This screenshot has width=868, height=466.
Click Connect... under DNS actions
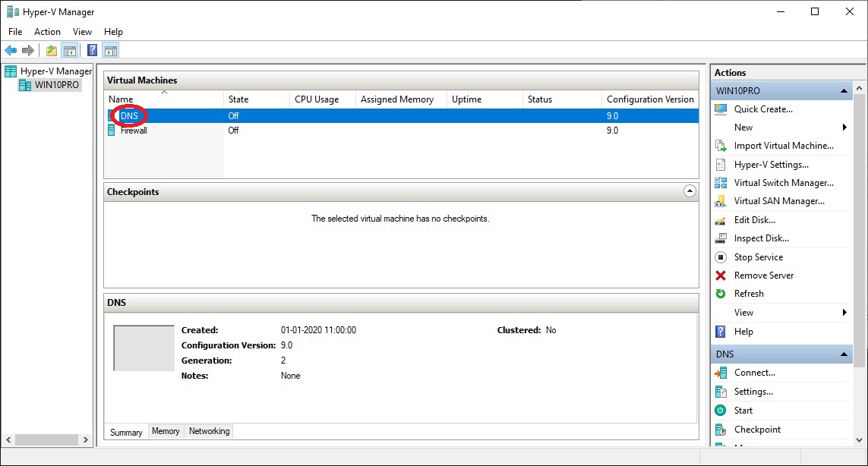tap(755, 373)
